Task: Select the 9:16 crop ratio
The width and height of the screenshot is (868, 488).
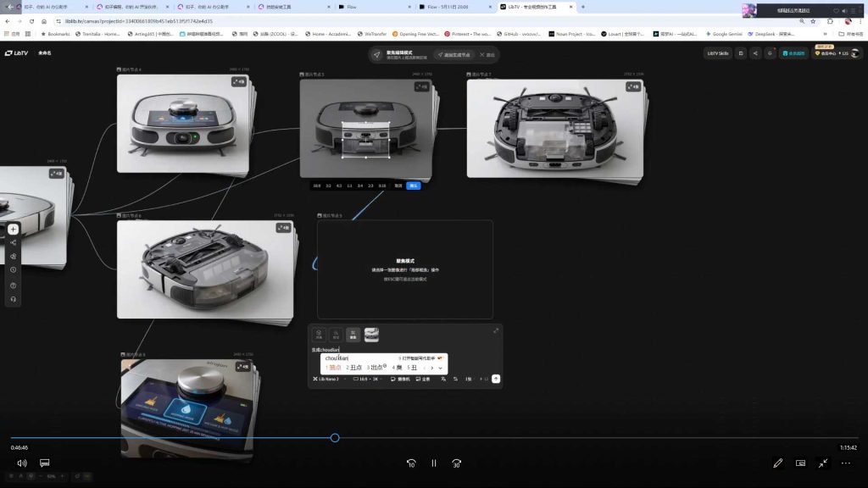Action: (x=382, y=186)
